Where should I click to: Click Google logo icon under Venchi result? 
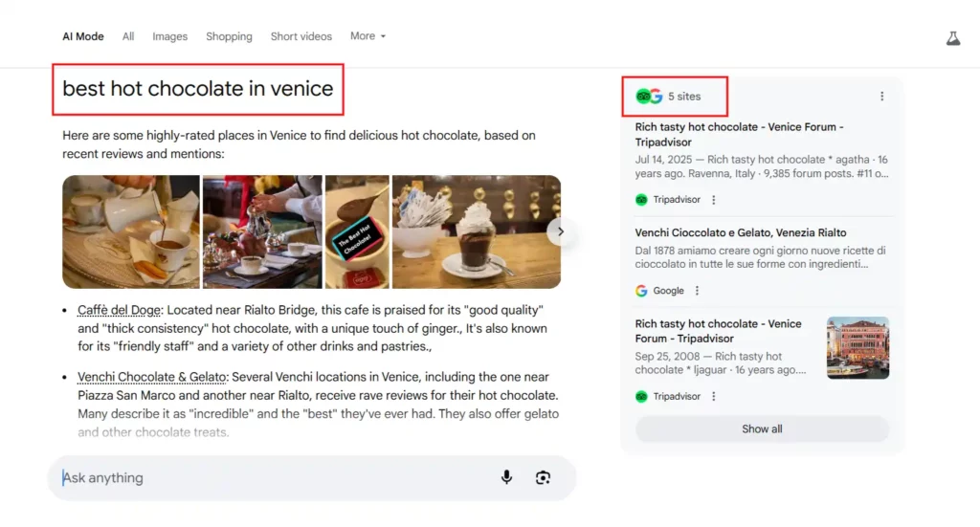[641, 291]
